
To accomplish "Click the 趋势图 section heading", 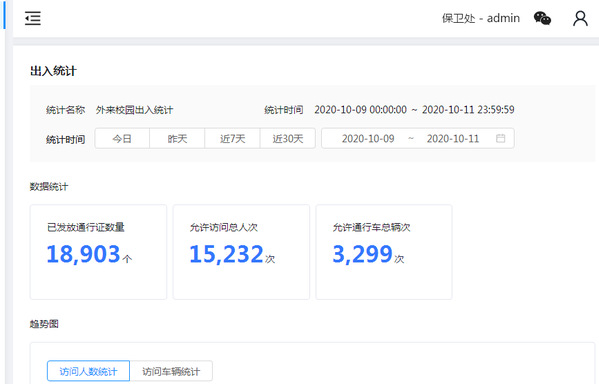I will (x=44, y=324).
